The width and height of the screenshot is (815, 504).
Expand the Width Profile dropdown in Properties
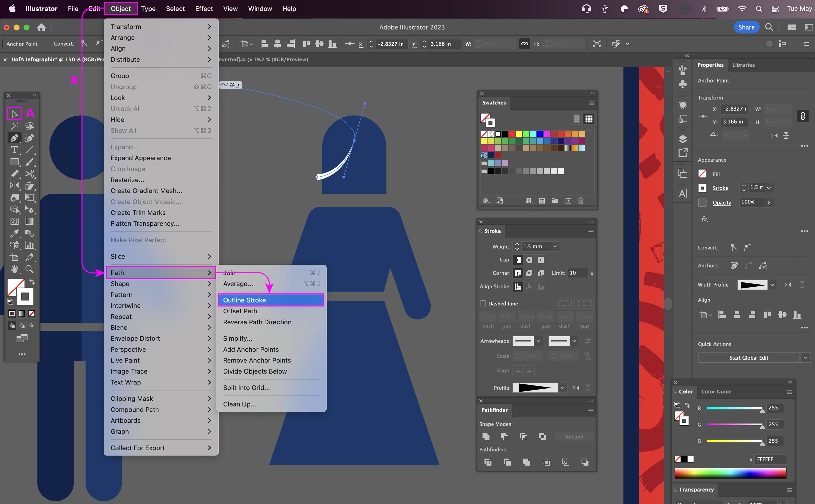pos(772,285)
